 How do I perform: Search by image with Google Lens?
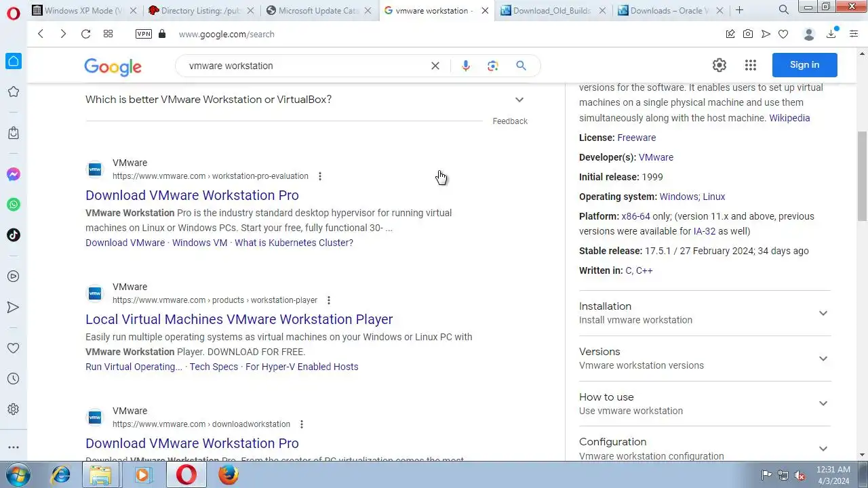(x=493, y=66)
